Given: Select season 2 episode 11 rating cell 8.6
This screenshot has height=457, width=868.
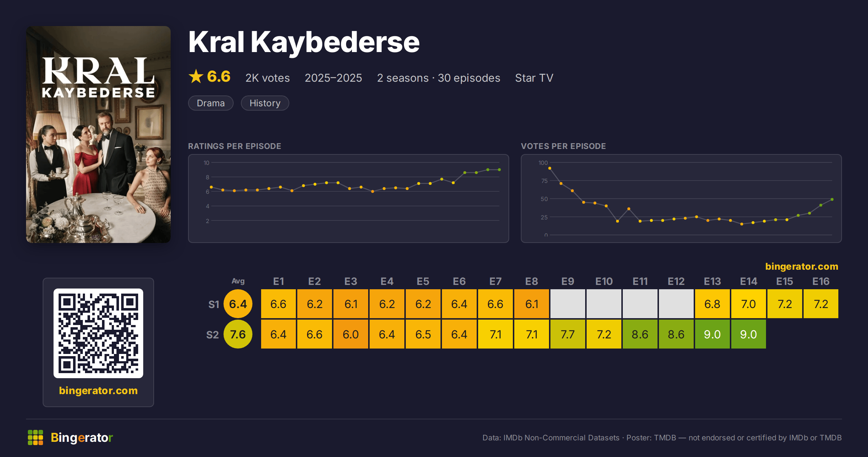Looking at the screenshot, I should click(x=640, y=334).
